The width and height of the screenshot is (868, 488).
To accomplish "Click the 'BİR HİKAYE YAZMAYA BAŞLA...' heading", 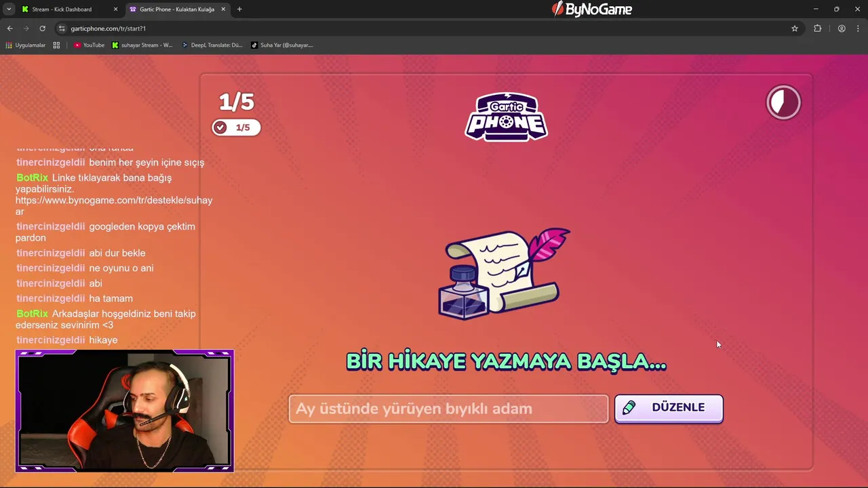I will 506,361.
